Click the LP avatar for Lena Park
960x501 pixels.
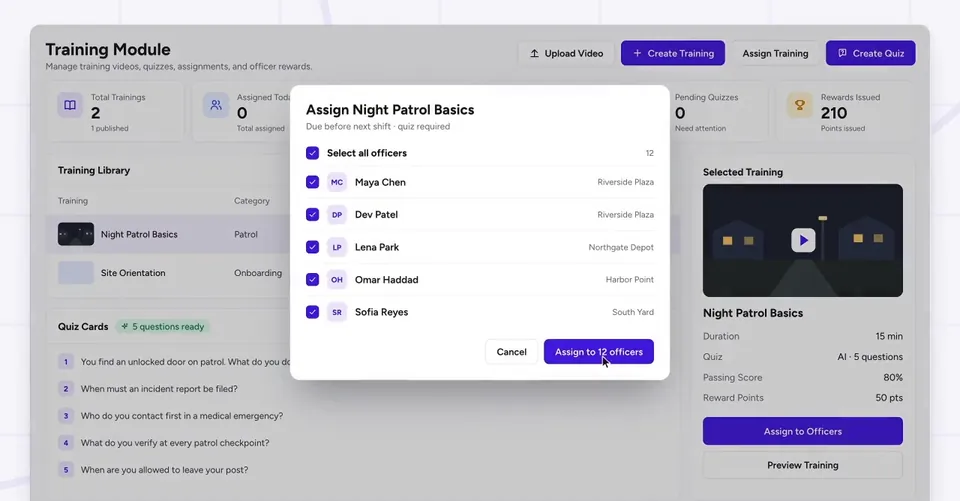point(337,247)
